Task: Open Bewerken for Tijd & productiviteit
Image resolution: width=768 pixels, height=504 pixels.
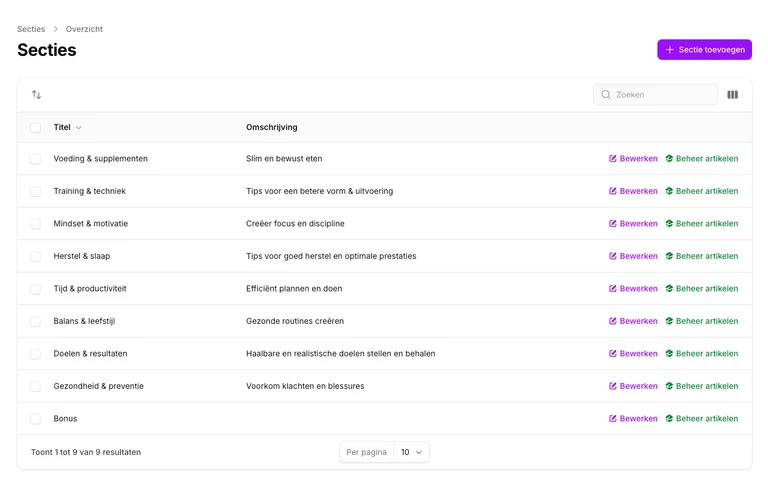Action: pyautogui.click(x=633, y=288)
